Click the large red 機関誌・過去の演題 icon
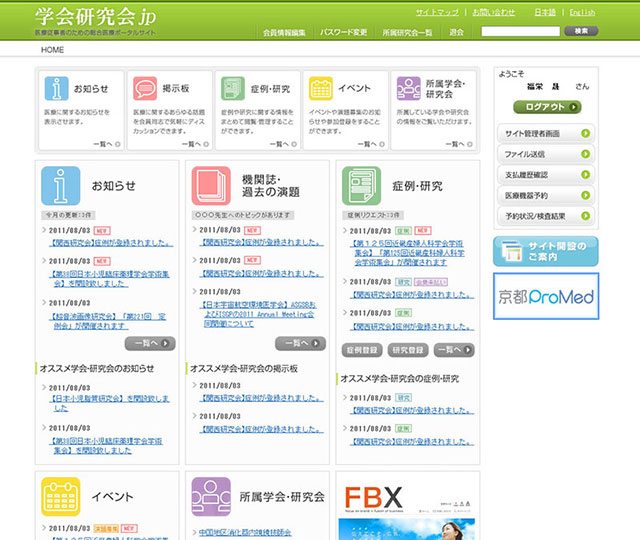 point(210,186)
